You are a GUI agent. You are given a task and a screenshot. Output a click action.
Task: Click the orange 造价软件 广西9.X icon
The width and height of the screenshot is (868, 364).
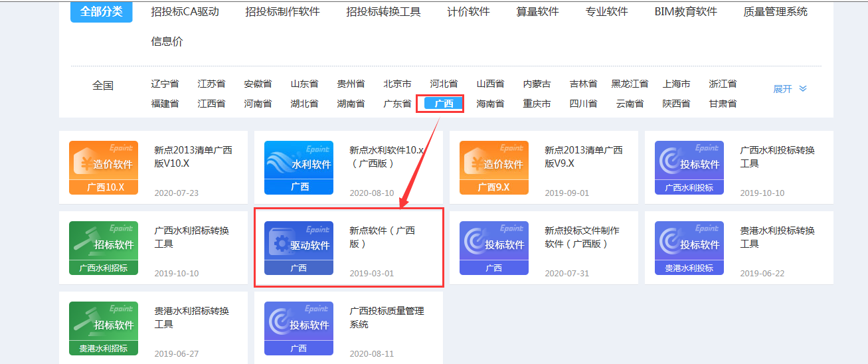pyautogui.click(x=494, y=167)
